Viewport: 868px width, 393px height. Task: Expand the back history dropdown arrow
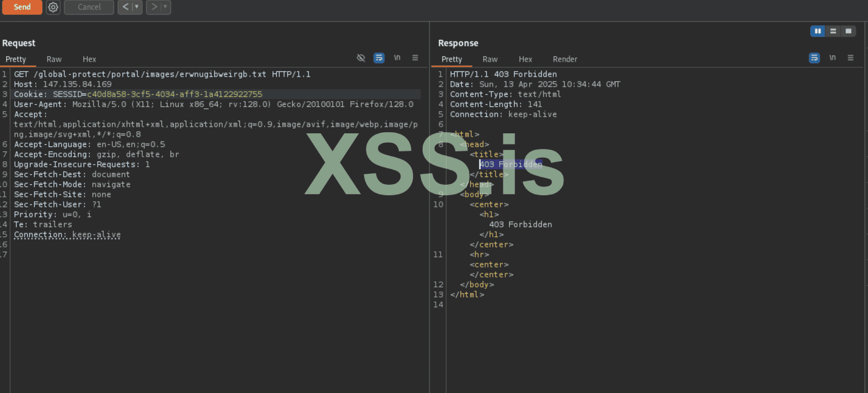(x=137, y=7)
